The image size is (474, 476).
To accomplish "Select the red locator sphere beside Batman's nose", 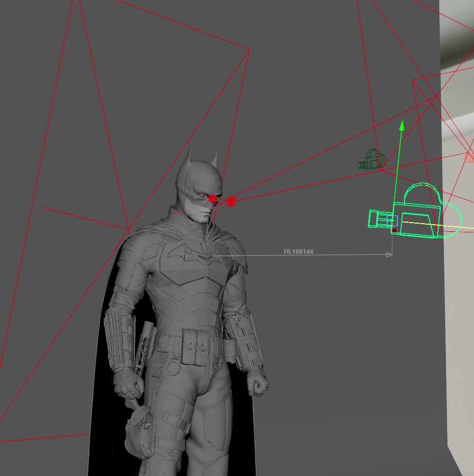I will 232,201.
